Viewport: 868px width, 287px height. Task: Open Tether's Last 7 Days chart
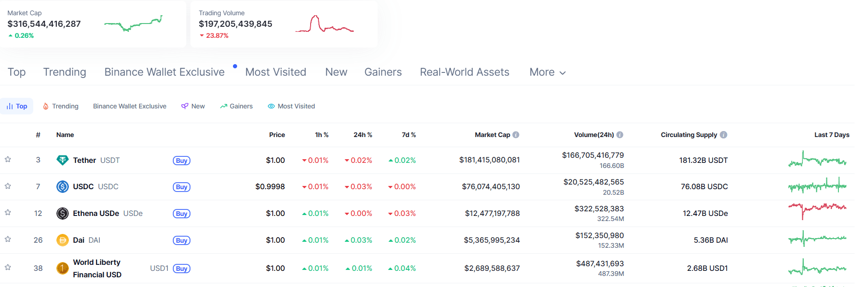tap(817, 160)
